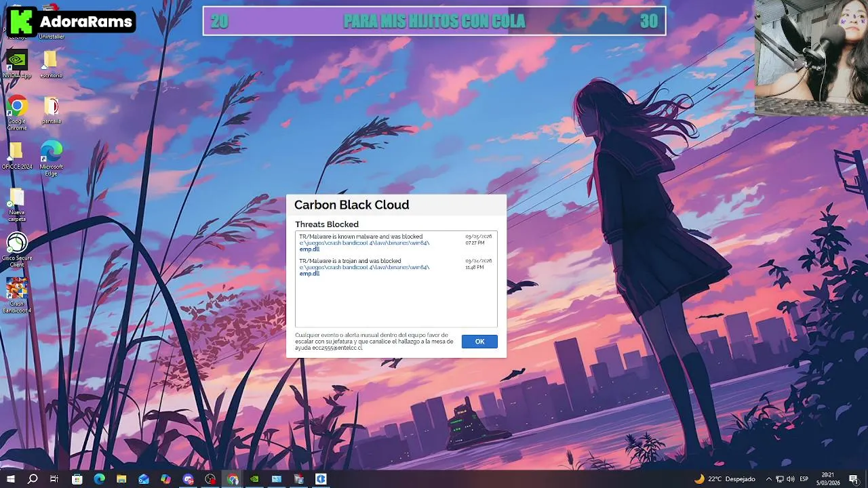Open the network status tray icon
868x488 pixels.
(780, 479)
